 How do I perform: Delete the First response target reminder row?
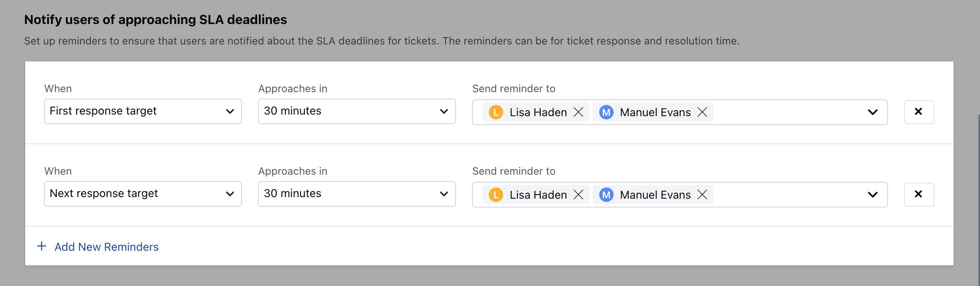[x=919, y=112]
